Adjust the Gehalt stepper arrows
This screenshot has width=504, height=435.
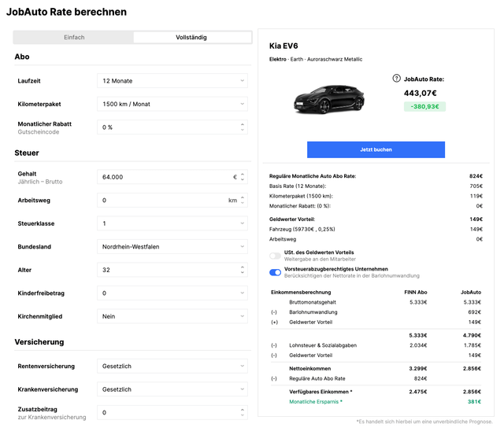click(x=243, y=177)
